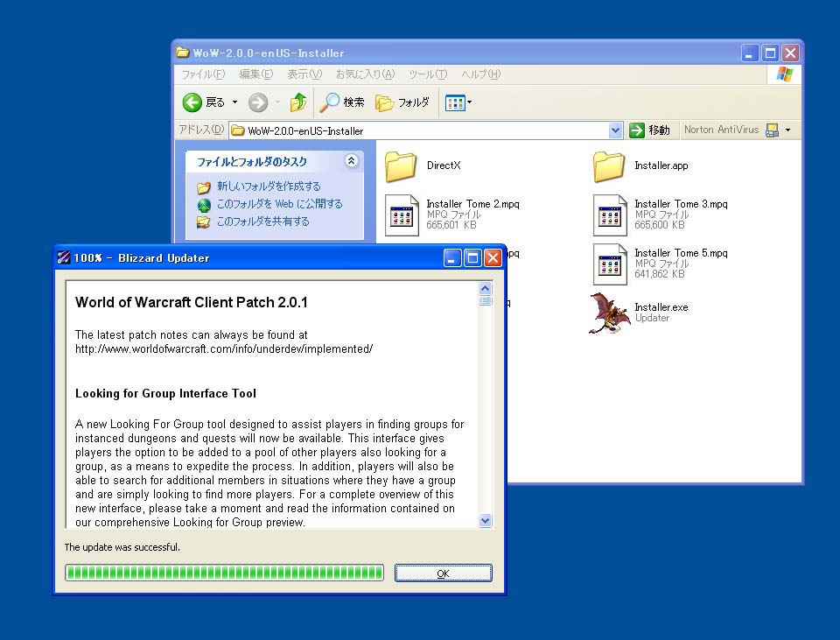The height and width of the screenshot is (640, 840).
Task: Open the Norton AntiVirus dropdown arrow
Action: pos(787,130)
